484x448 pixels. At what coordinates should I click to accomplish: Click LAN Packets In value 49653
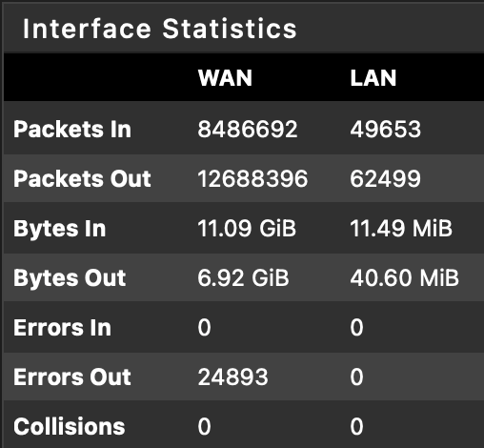tap(386, 130)
